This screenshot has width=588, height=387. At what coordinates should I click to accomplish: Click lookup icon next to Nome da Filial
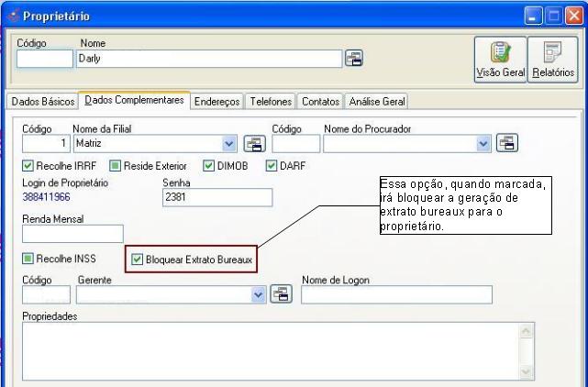[x=252, y=143]
